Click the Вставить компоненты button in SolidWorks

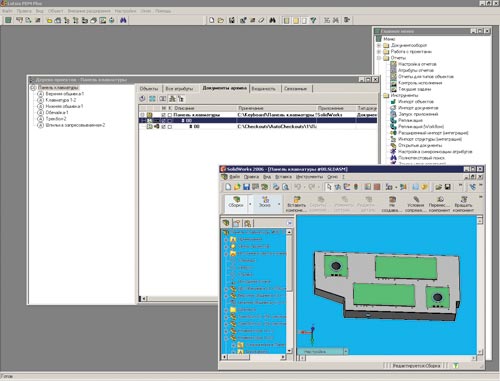[x=296, y=204]
